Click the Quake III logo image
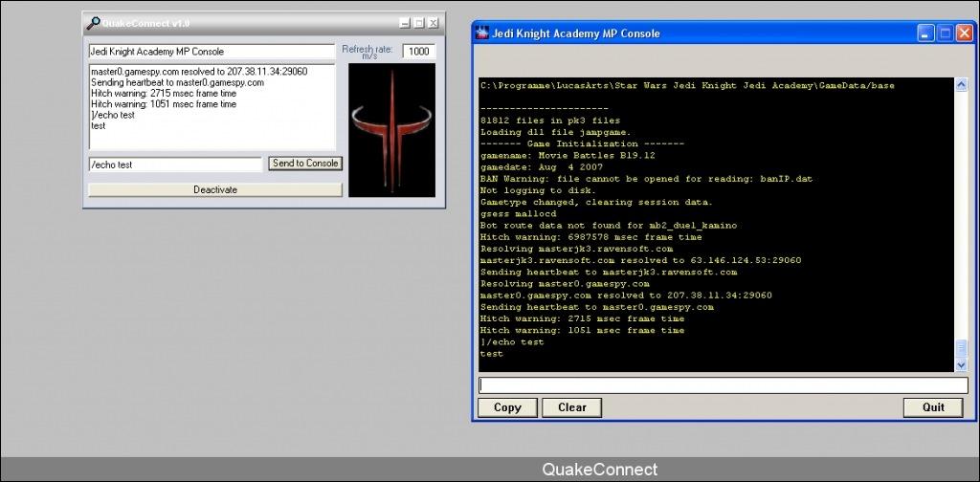The image size is (980, 482). tap(391, 130)
